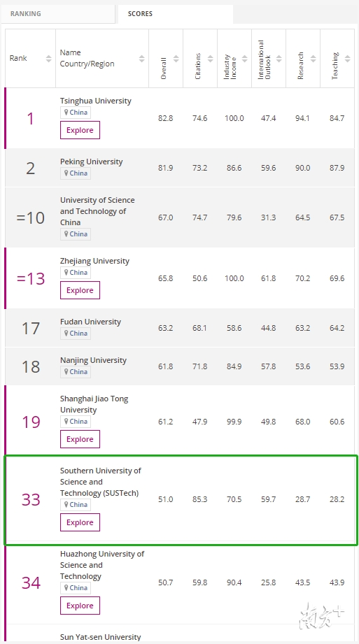Sort table by Rank column arrows
This screenshot has width=359, height=644.
coord(48,58)
